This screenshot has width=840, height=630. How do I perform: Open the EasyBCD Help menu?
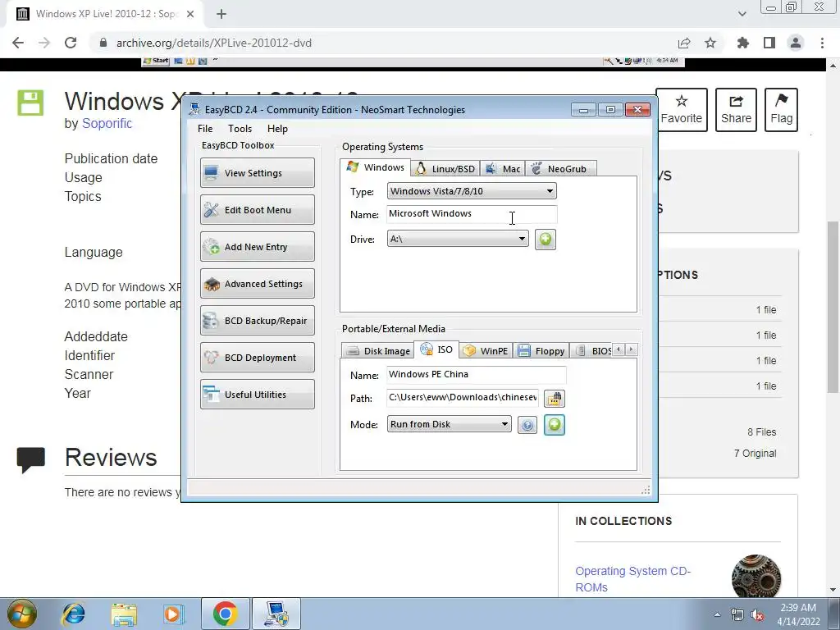pyautogui.click(x=277, y=129)
